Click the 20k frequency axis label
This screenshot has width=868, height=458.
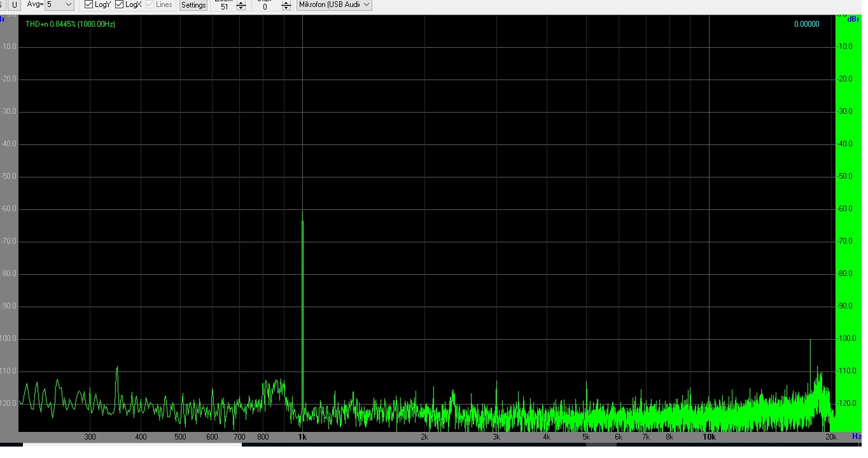[830, 437]
